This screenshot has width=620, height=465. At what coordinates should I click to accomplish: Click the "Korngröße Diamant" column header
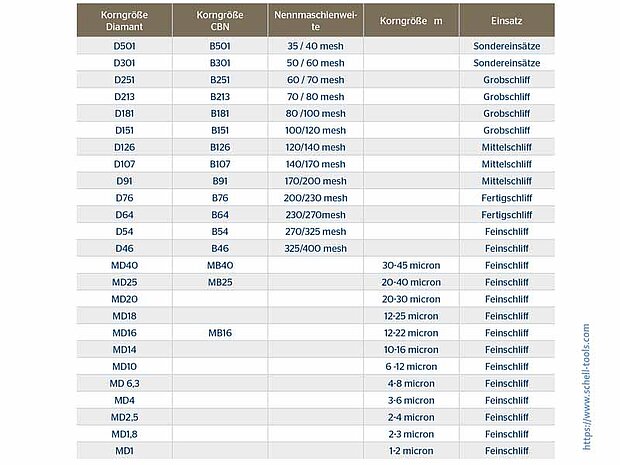pyautogui.click(x=125, y=20)
